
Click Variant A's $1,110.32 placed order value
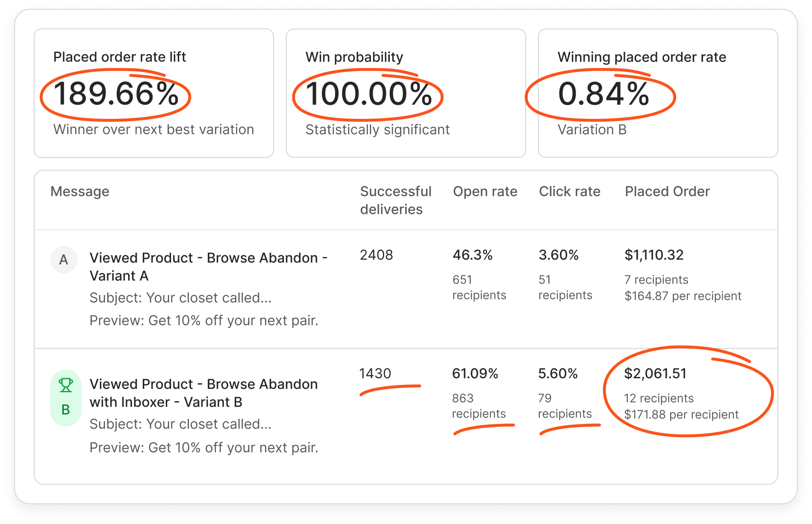[x=654, y=255]
